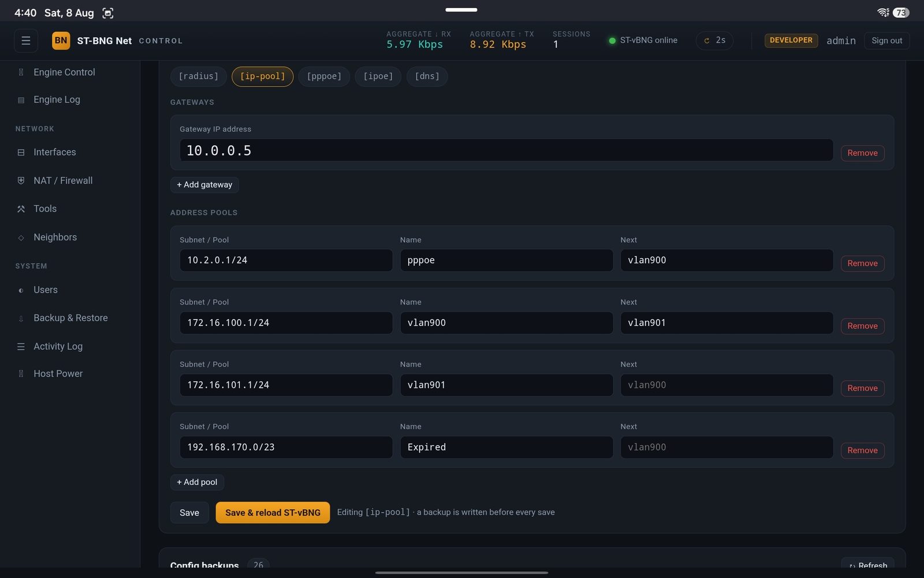Screen dimensions: 924x578
Task: Click empty Next field of Expired pool
Action: click(726, 447)
